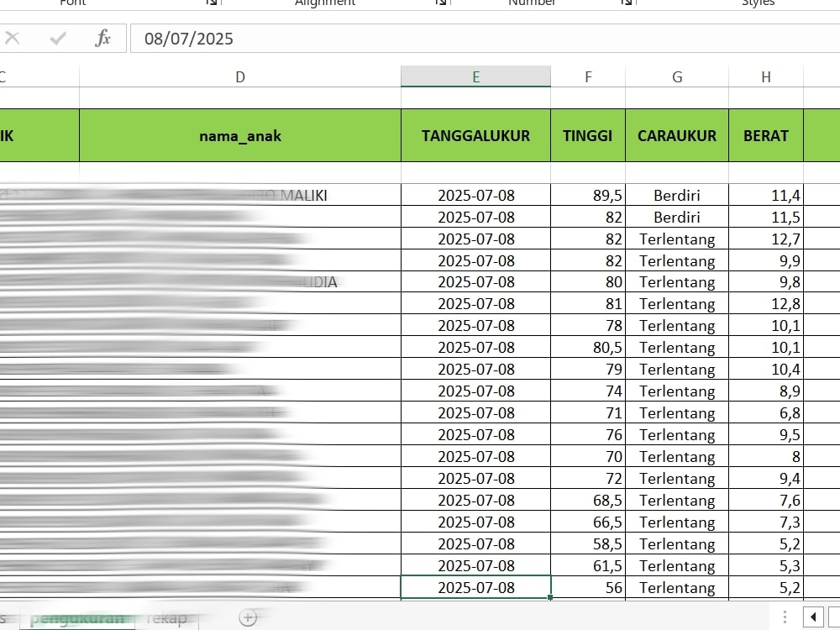Screen dimensions: 840x630
Task: Click Terlentang cell in the 12,7 row
Action: (x=677, y=239)
